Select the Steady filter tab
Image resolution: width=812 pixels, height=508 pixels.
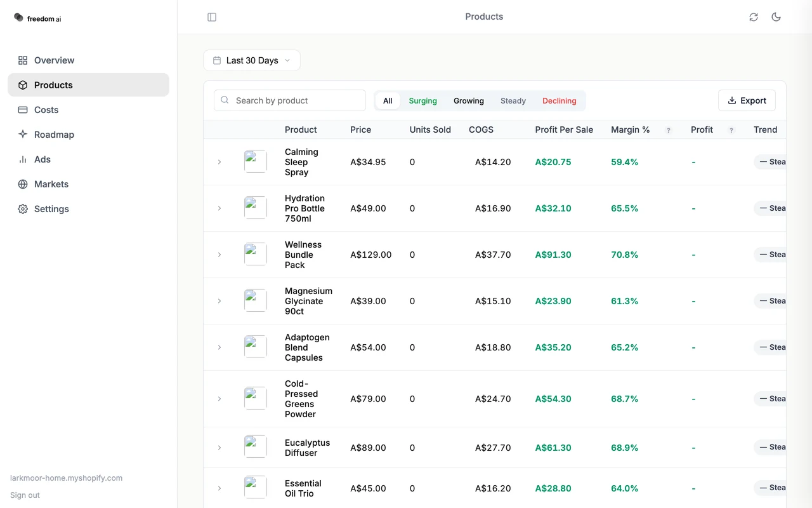[x=513, y=100]
